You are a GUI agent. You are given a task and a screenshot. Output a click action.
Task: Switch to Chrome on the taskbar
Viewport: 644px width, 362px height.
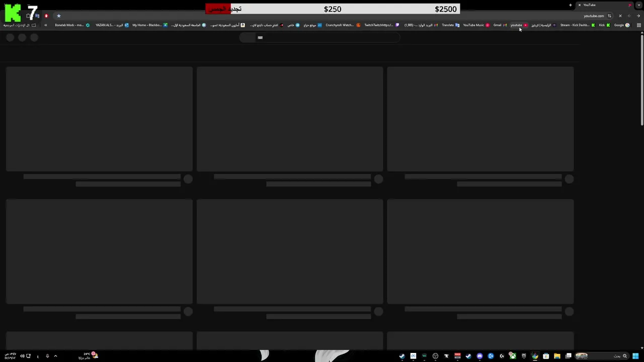535,356
